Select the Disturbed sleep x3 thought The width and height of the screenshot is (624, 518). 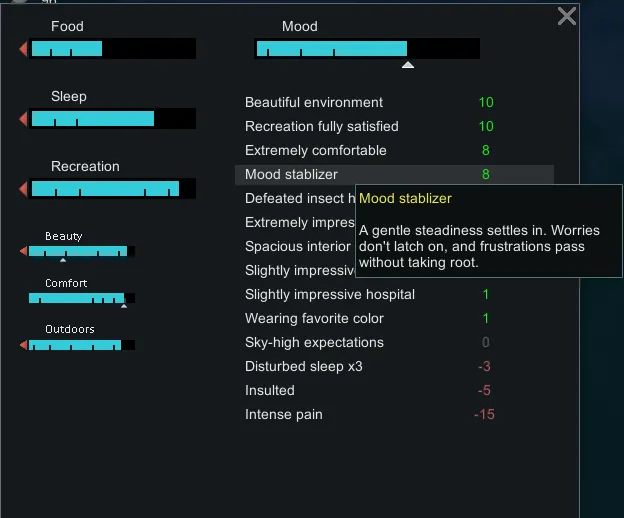click(304, 366)
